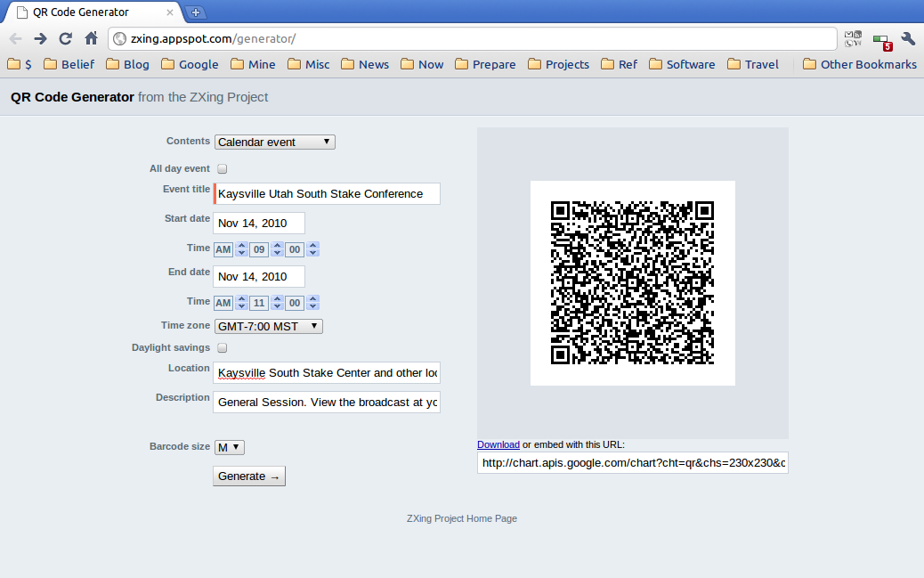Open a new tab with the plus button

pyautogui.click(x=196, y=12)
